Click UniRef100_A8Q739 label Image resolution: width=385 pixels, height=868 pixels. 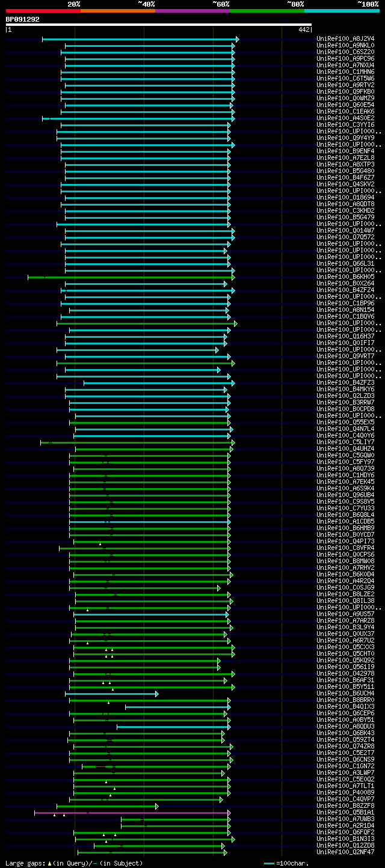345,468
